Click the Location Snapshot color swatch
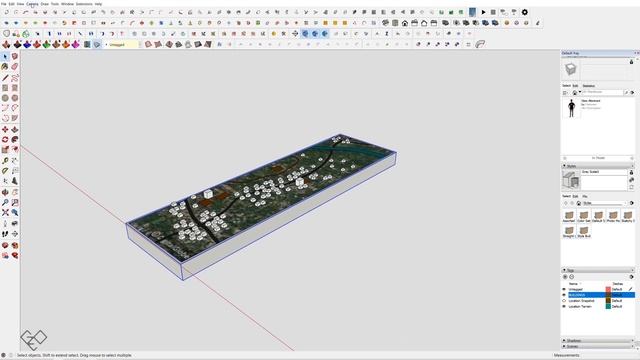This screenshot has width=640, height=360. point(608,300)
